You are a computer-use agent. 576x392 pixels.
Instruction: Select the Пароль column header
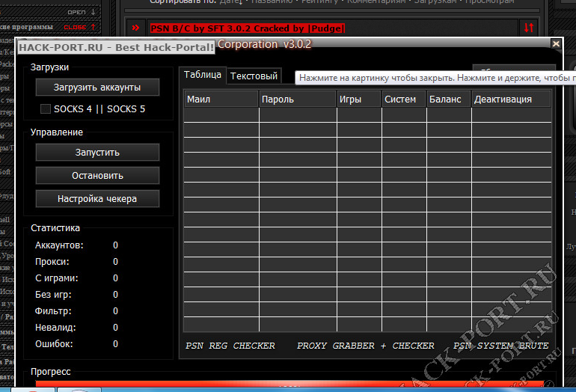(298, 99)
